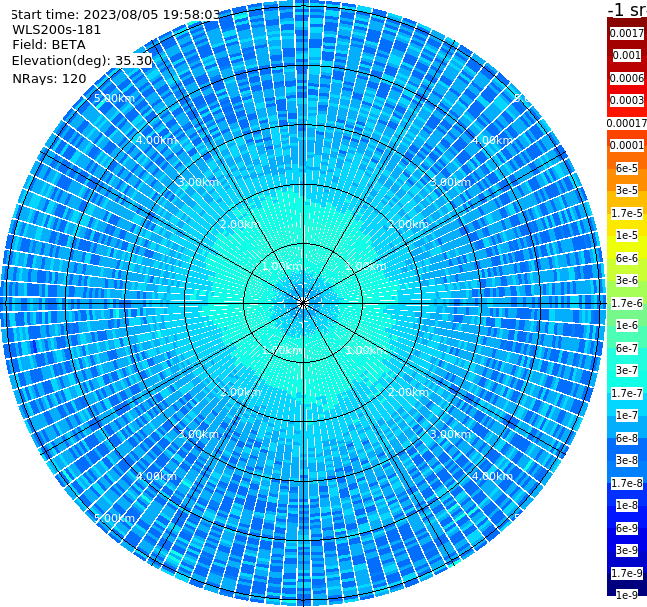Click the 1e-8 colorbar tick label
Screen dimensions: 647x607
pyautogui.click(x=627, y=505)
